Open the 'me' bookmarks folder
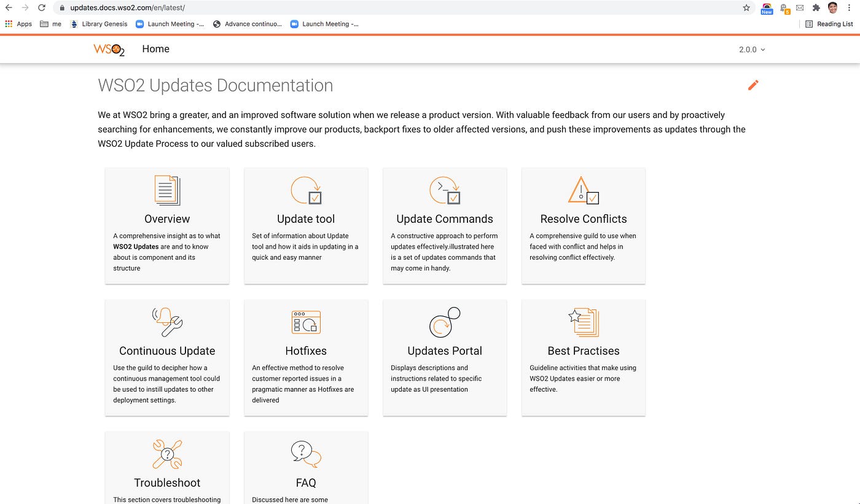This screenshot has height=504, width=860. coord(50,24)
